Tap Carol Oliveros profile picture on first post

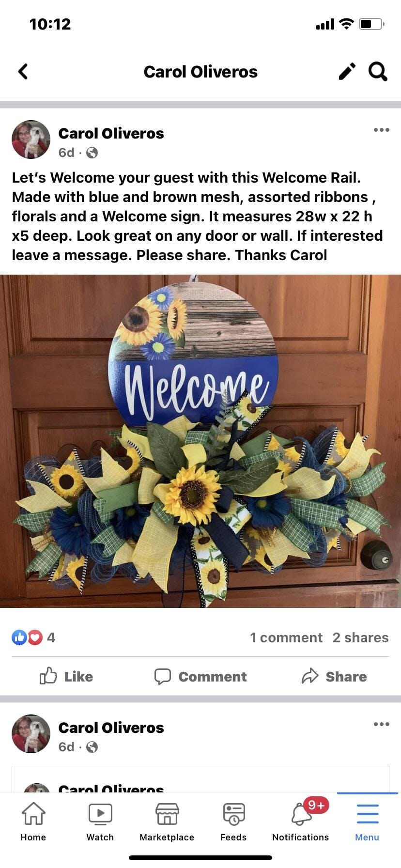coord(31,139)
